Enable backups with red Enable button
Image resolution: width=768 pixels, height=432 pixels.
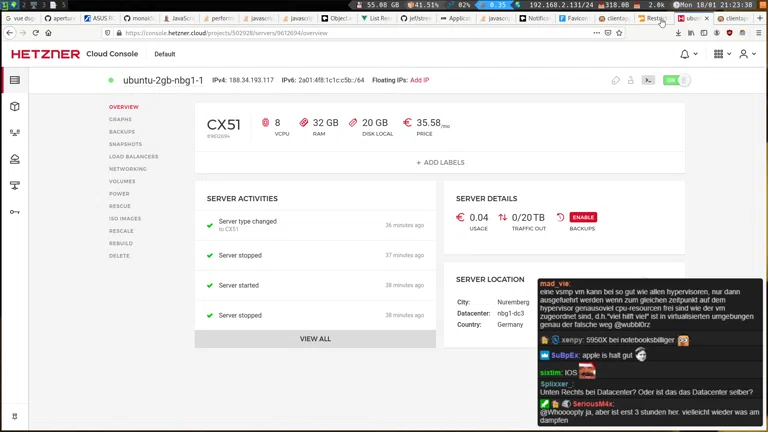pyautogui.click(x=583, y=217)
